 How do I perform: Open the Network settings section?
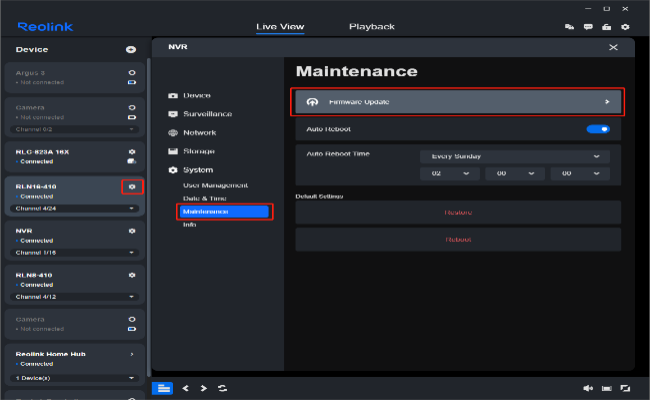coord(198,132)
